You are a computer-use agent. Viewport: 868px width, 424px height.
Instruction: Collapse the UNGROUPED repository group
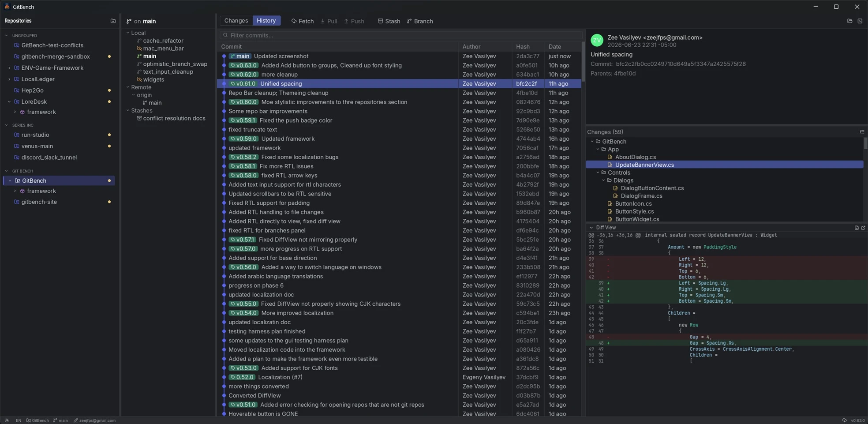coord(6,35)
